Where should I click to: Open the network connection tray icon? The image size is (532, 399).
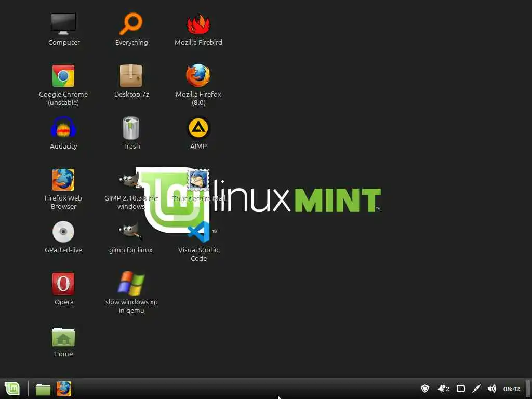(x=476, y=389)
